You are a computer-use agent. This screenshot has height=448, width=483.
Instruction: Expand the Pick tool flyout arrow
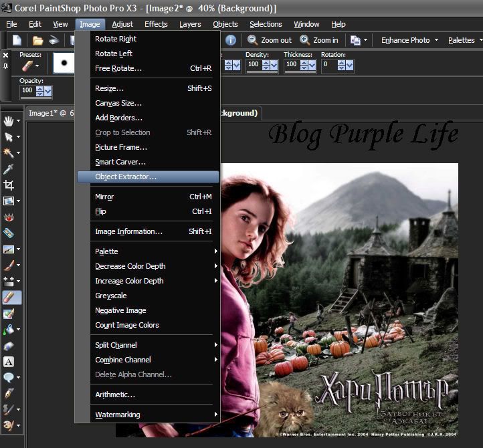click(x=19, y=137)
